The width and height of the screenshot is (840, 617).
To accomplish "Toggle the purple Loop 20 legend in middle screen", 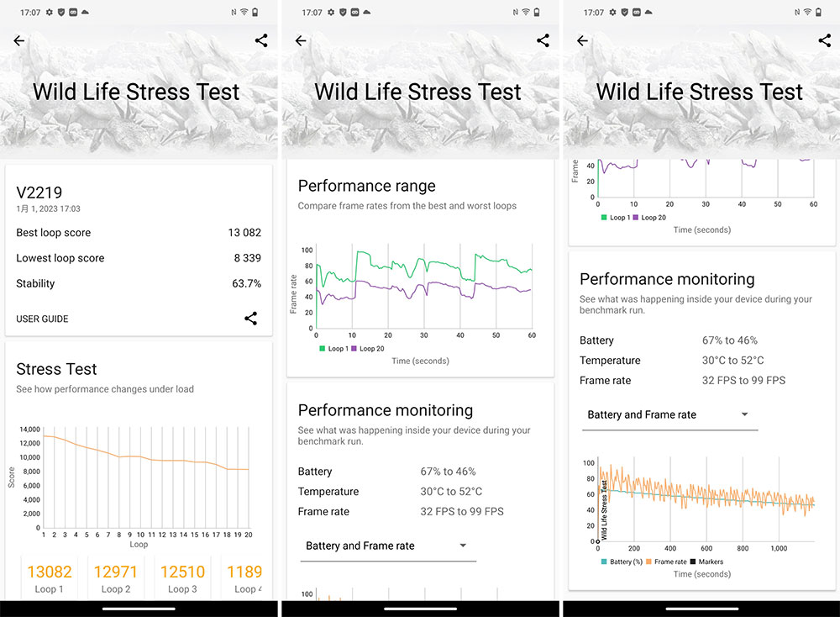I will 368,349.
